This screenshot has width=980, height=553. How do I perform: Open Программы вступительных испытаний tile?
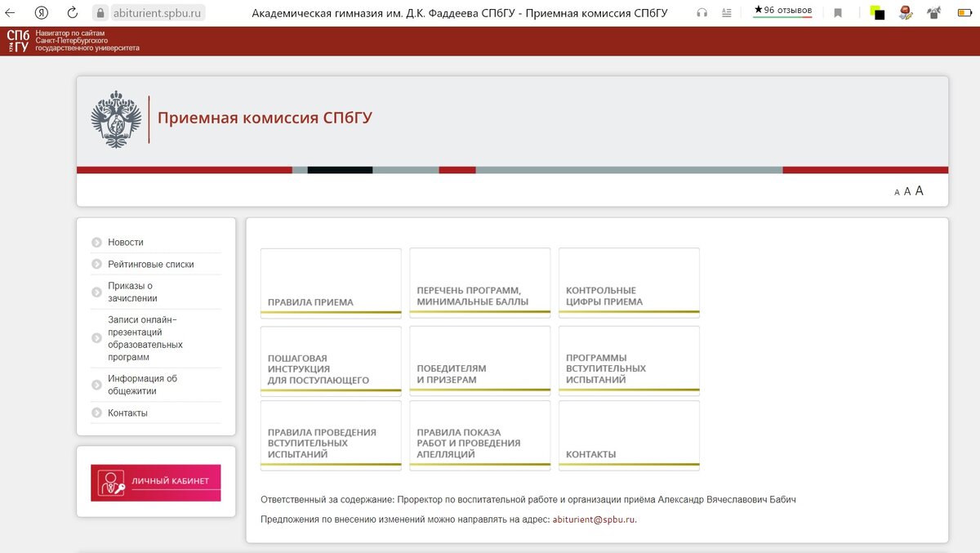629,360
